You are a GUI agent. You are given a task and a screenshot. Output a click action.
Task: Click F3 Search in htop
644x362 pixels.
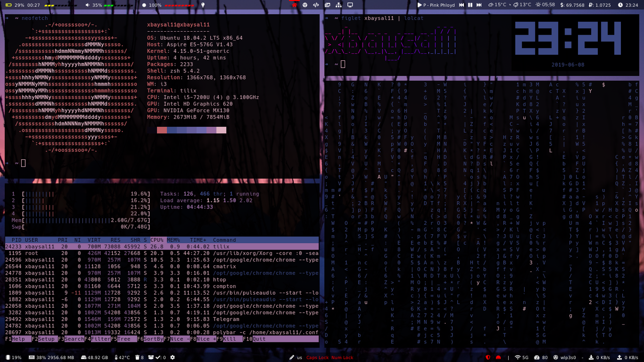pos(71,339)
